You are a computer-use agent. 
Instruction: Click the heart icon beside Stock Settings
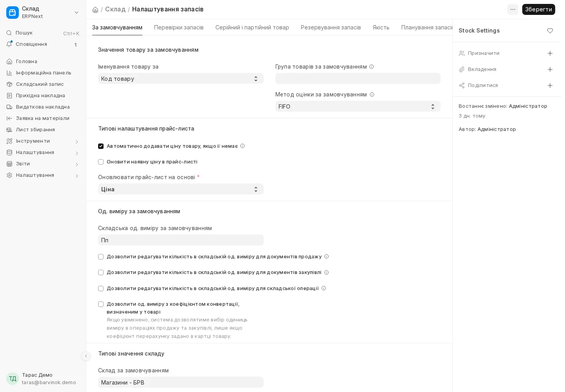pos(550,31)
